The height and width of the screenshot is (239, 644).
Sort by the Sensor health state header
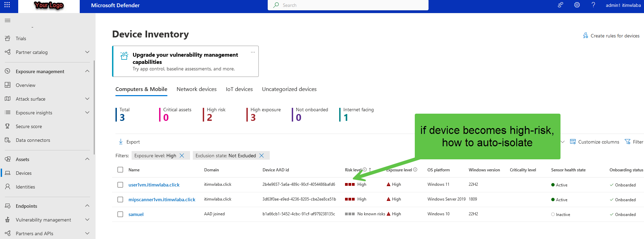pyautogui.click(x=568, y=170)
